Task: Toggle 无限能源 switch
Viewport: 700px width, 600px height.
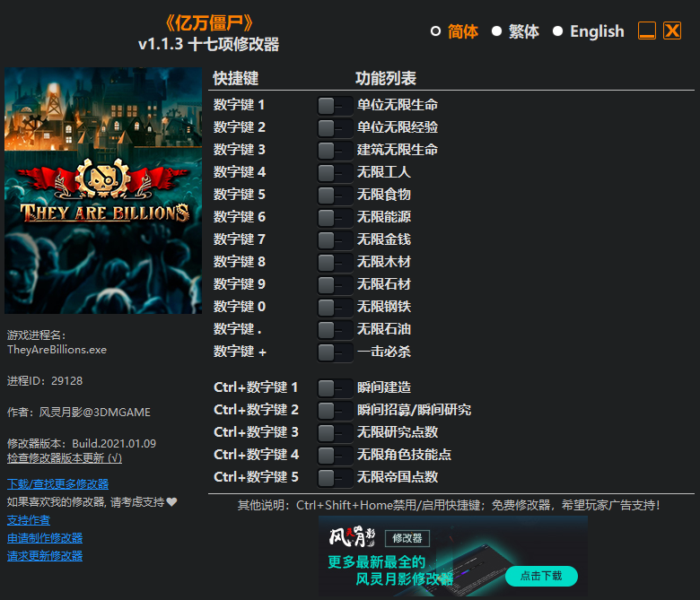Action: click(335, 218)
